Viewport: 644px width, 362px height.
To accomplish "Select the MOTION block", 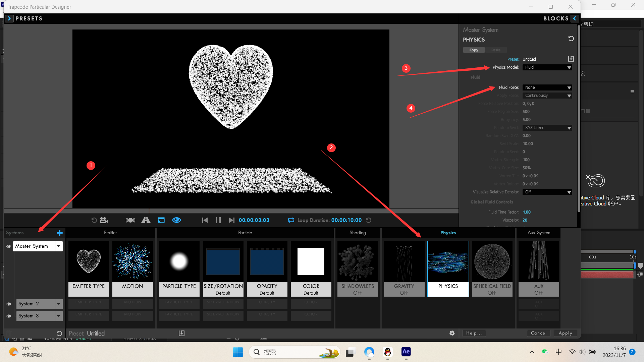I will [x=132, y=269].
